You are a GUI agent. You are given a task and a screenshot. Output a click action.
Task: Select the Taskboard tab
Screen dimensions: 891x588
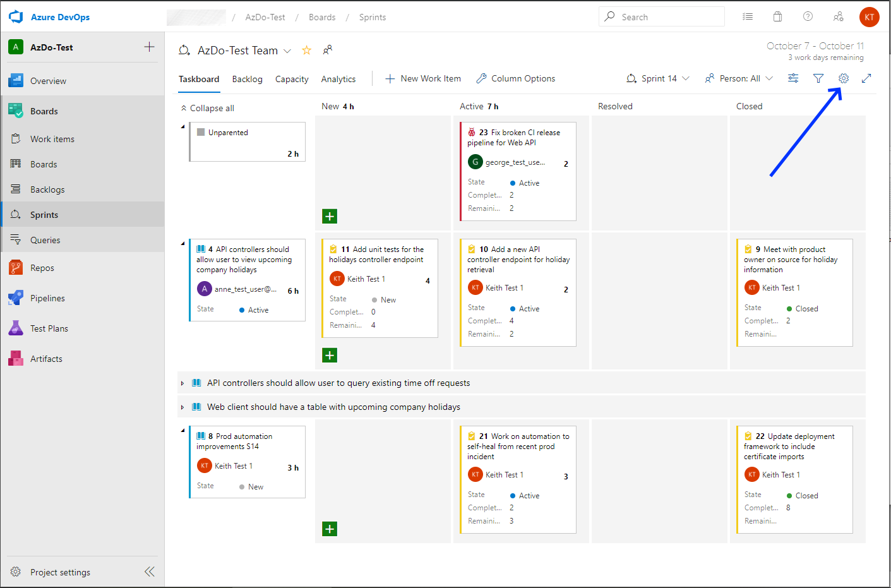tap(199, 79)
